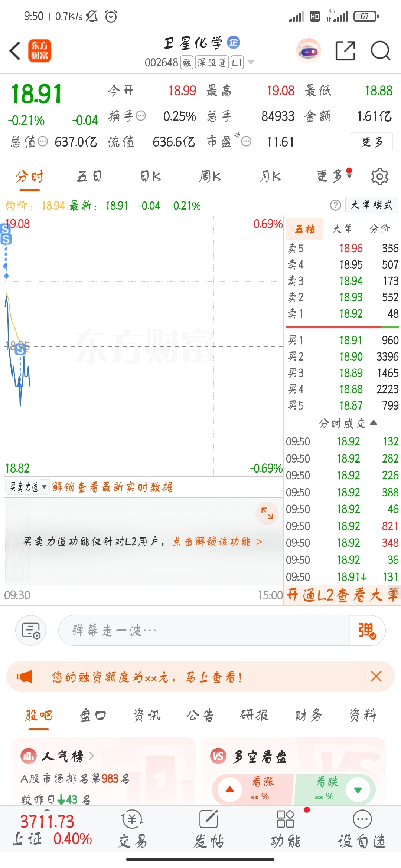Tap 卖1 row price 18.92
The height and width of the screenshot is (868, 401).
click(351, 313)
